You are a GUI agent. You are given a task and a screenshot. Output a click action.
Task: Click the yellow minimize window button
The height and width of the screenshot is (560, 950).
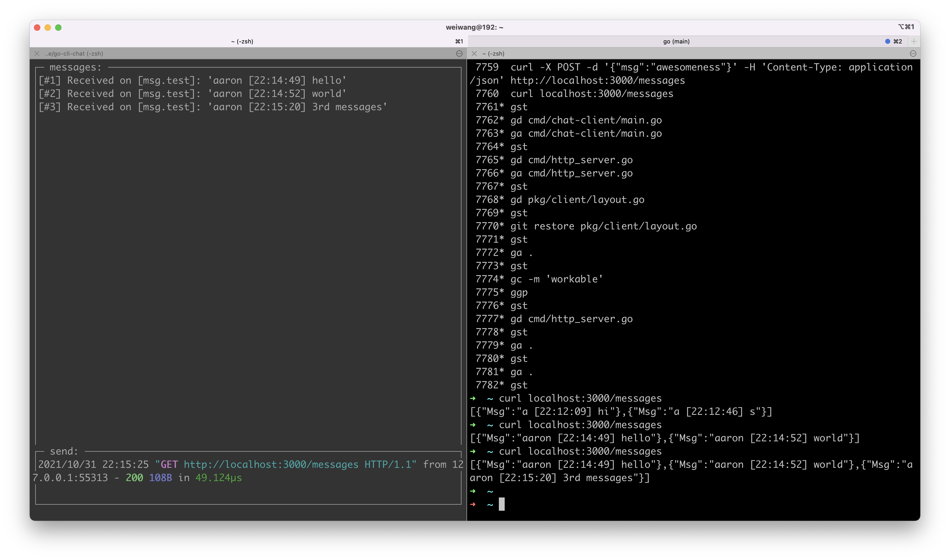point(47,28)
